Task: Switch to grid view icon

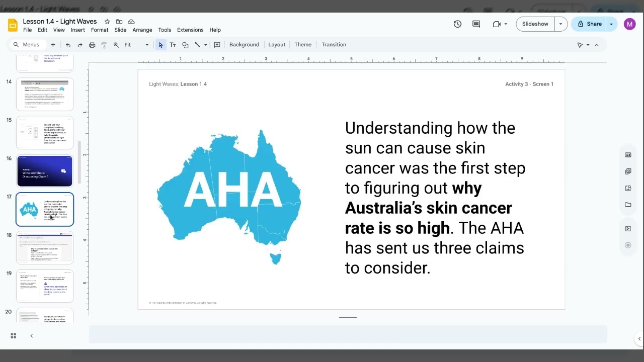Action: tap(14, 336)
